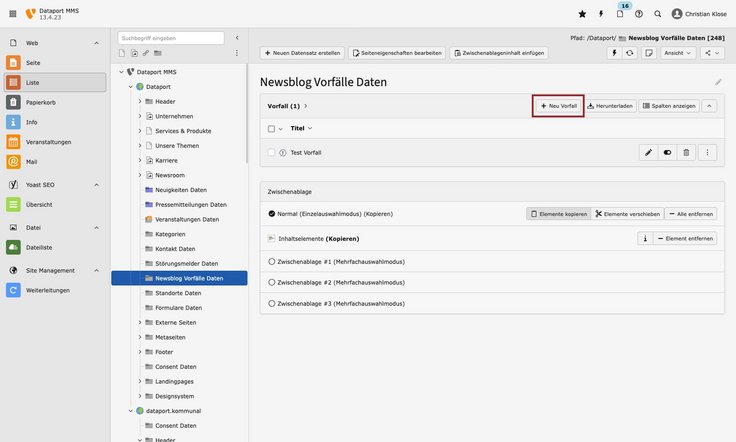Click the Neu Vorfall button
This screenshot has height=442, width=736.
tap(558, 105)
